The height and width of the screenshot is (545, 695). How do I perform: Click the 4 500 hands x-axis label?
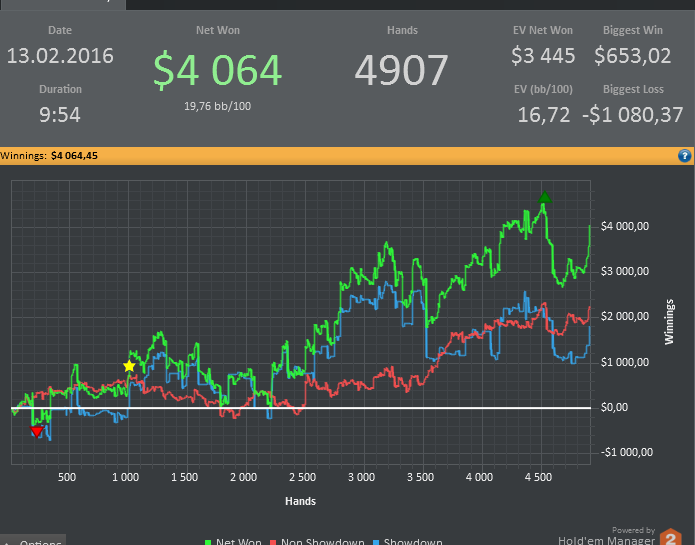click(x=539, y=477)
